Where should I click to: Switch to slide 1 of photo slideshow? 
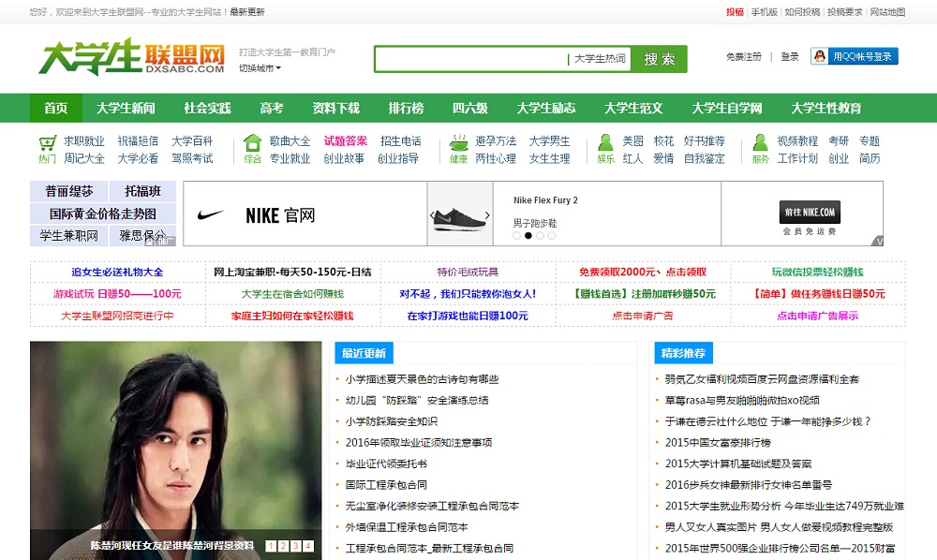point(271,546)
